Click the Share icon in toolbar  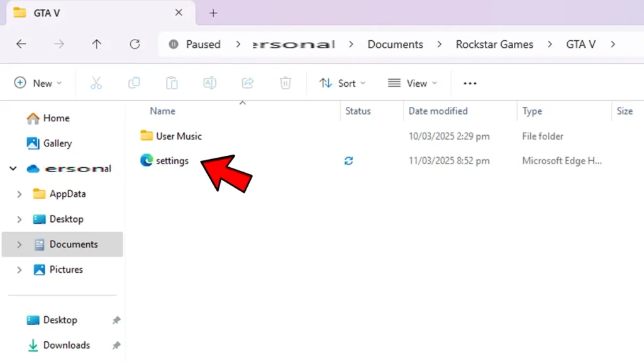point(248,83)
